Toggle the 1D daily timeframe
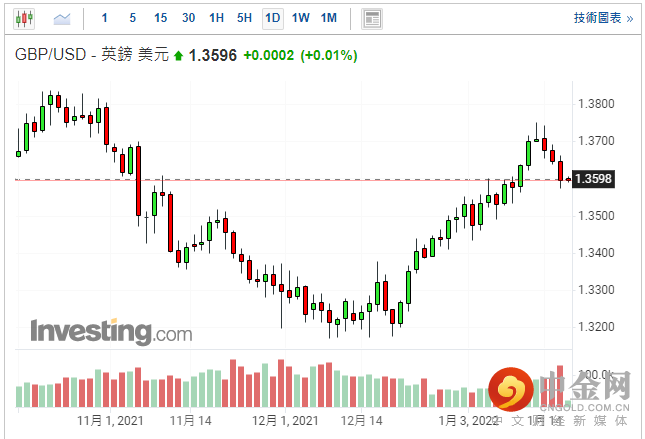This screenshot has width=645, height=439. (x=272, y=18)
